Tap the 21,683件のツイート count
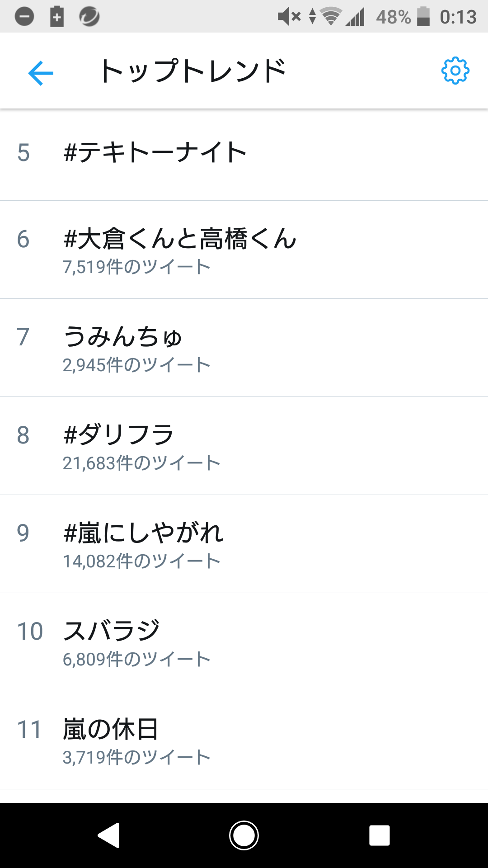The width and height of the screenshot is (488, 868). pyautogui.click(x=141, y=463)
